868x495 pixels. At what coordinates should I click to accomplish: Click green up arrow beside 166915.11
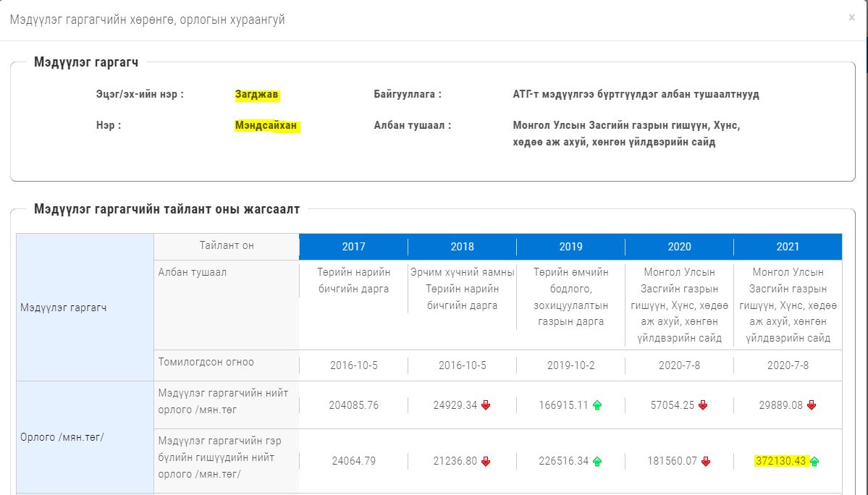(x=597, y=405)
